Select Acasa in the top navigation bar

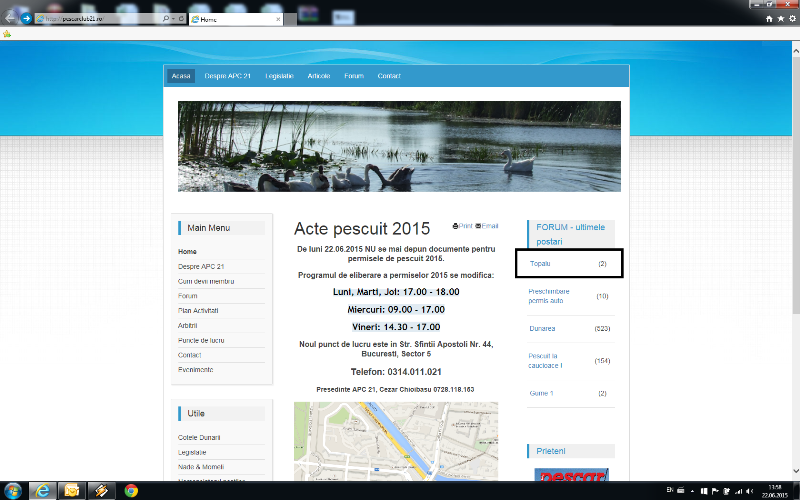(181, 76)
